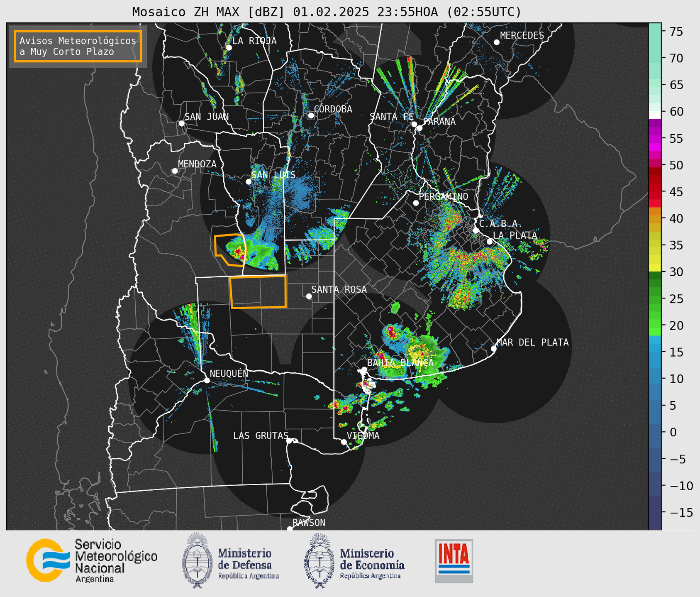Select the Córdoba city marker dot

311,115
